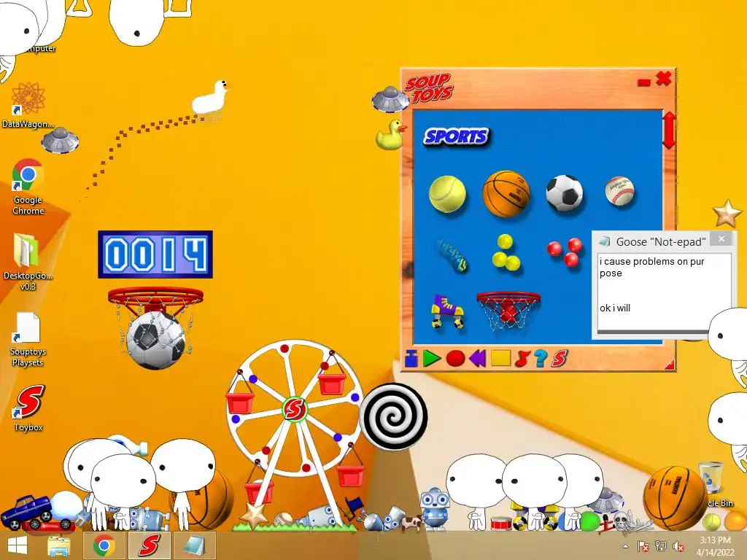This screenshot has width=747, height=560.
Task: Launch the Toybox desktop shortcut
Action: click(28, 408)
